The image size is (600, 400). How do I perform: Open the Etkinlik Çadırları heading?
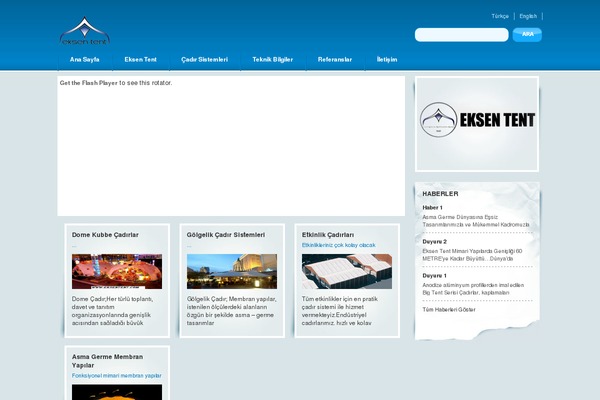click(x=328, y=235)
